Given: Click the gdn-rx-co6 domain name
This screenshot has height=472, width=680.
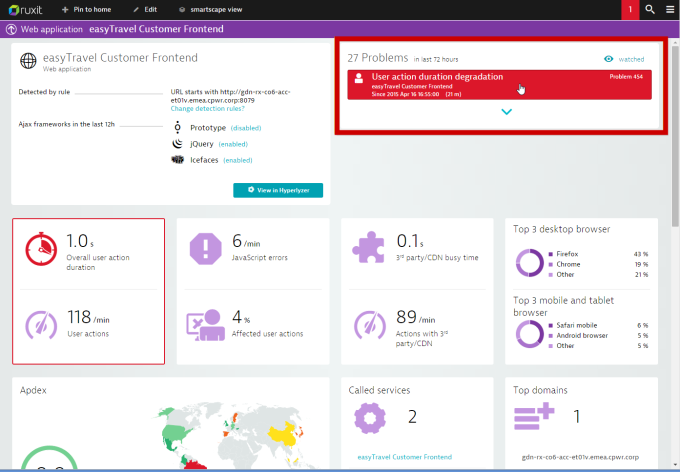Looking at the screenshot, I should 580,457.
